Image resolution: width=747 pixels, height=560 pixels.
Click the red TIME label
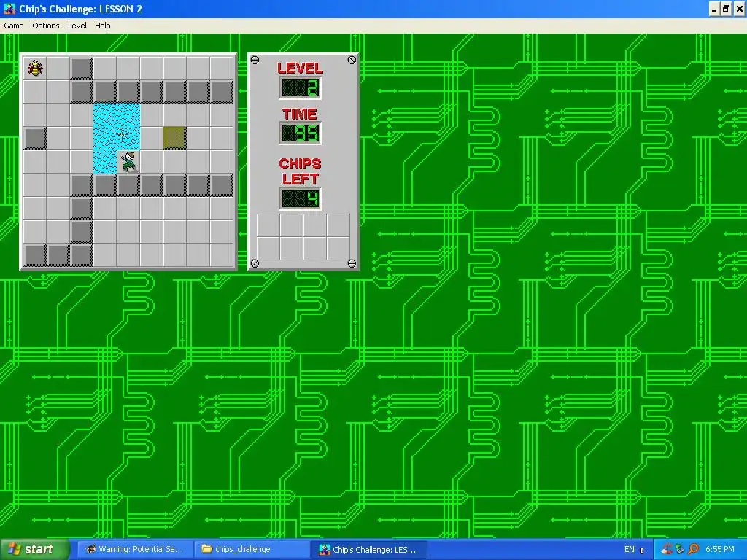[300, 114]
